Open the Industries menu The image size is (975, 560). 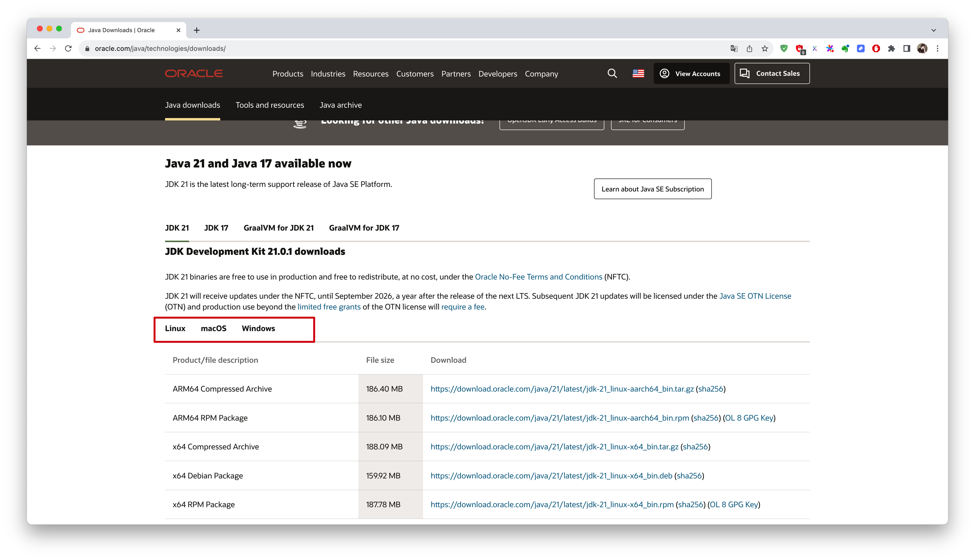[x=328, y=74]
